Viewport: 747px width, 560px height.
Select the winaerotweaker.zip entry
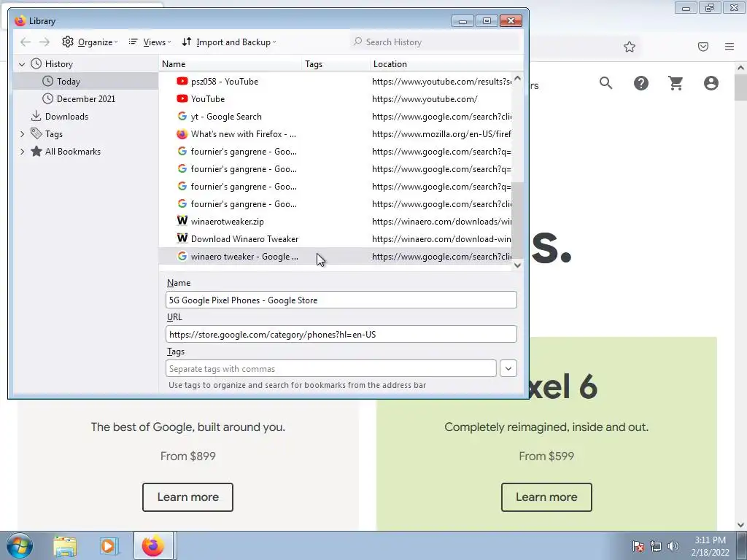pos(335,222)
